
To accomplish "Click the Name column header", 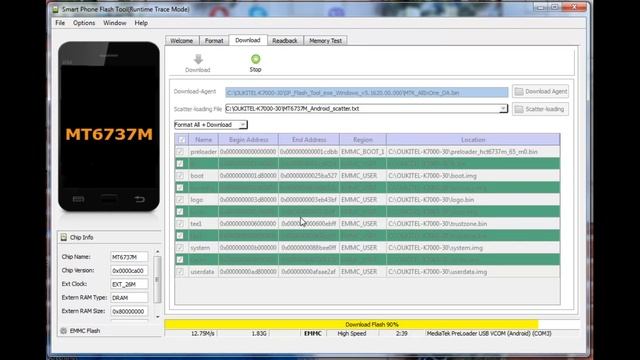I will (x=203, y=140).
